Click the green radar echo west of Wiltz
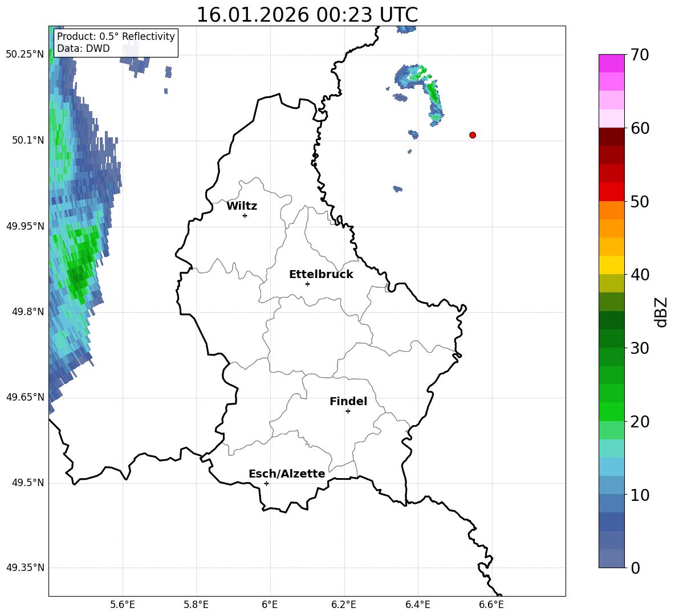This screenshot has width=675, height=616. (81, 262)
